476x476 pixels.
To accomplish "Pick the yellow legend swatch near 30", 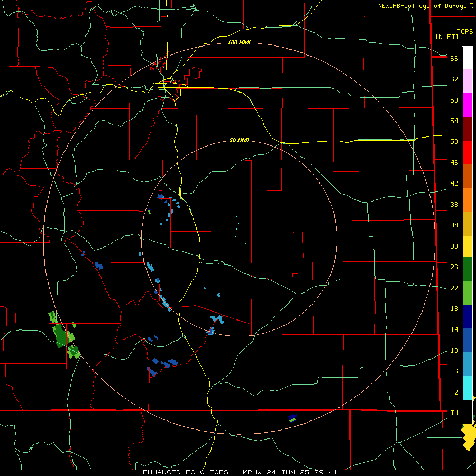I will coord(467,246).
